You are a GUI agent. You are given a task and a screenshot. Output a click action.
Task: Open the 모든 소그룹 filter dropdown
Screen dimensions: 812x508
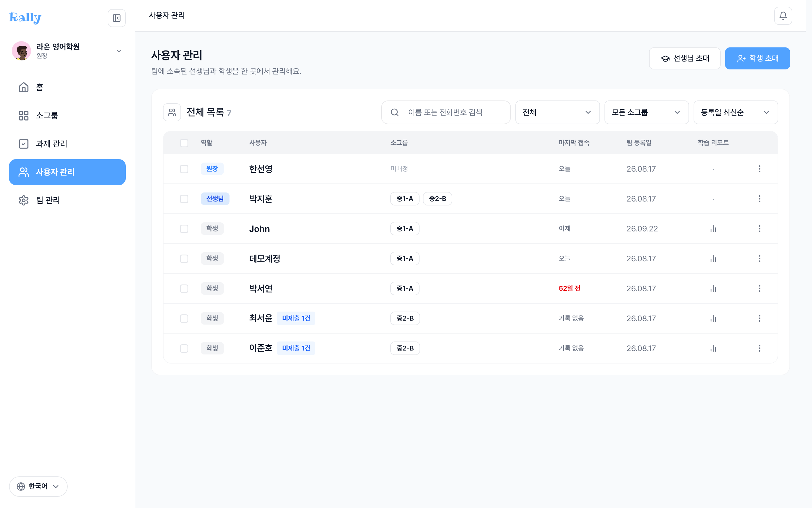(x=646, y=112)
